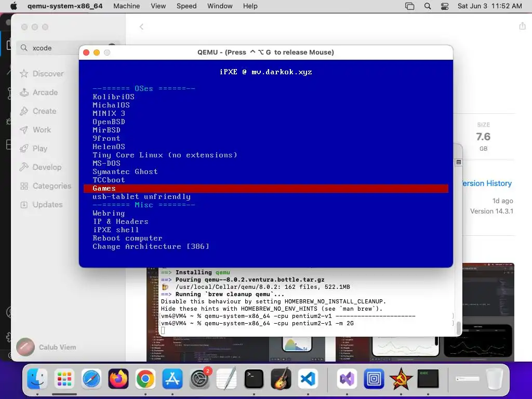Open the Window menu
532x399 pixels.
[220, 6]
